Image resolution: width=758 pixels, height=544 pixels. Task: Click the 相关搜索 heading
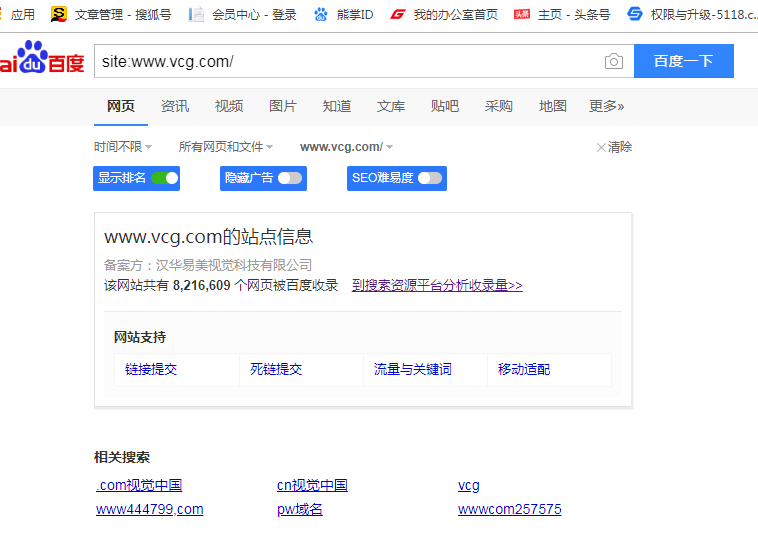[x=122, y=457]
